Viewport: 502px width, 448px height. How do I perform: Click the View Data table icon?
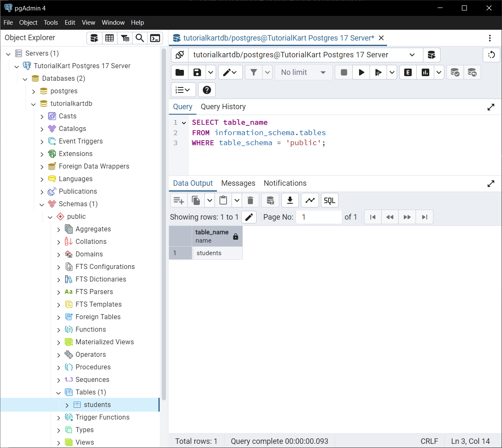pyautogui.click(x=110, y=38)
